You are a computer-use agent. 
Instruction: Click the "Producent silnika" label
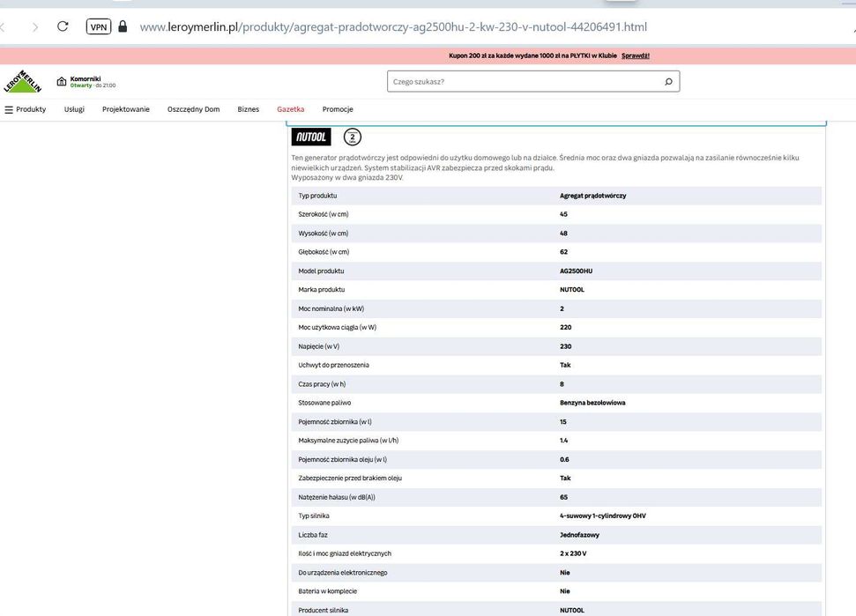324,610
